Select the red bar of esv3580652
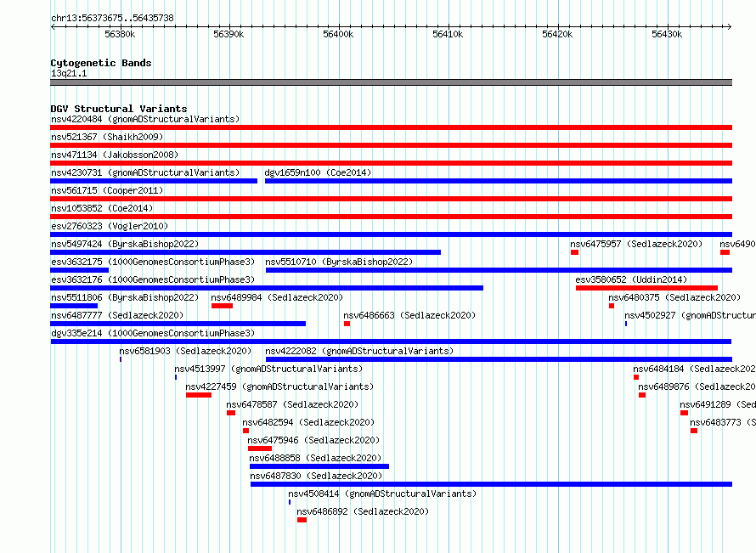Screen dimensions: 756x553 pos(646,288)
